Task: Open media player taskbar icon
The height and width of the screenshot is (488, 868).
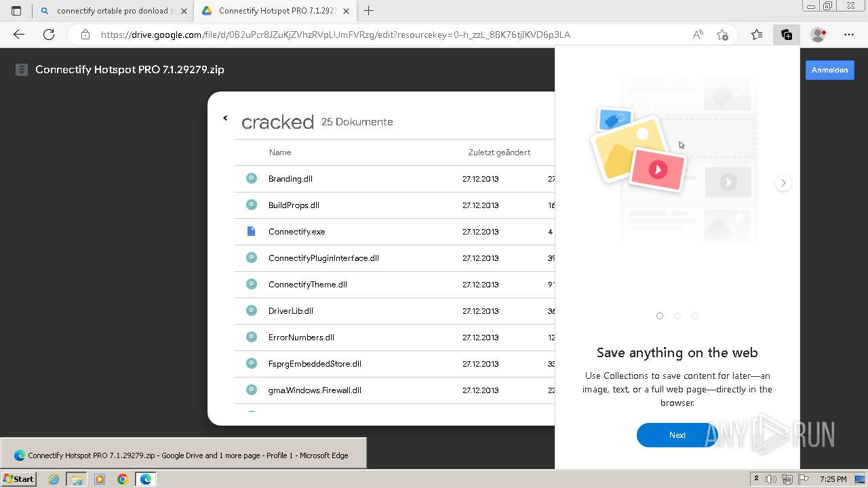Action: (100, 479)
